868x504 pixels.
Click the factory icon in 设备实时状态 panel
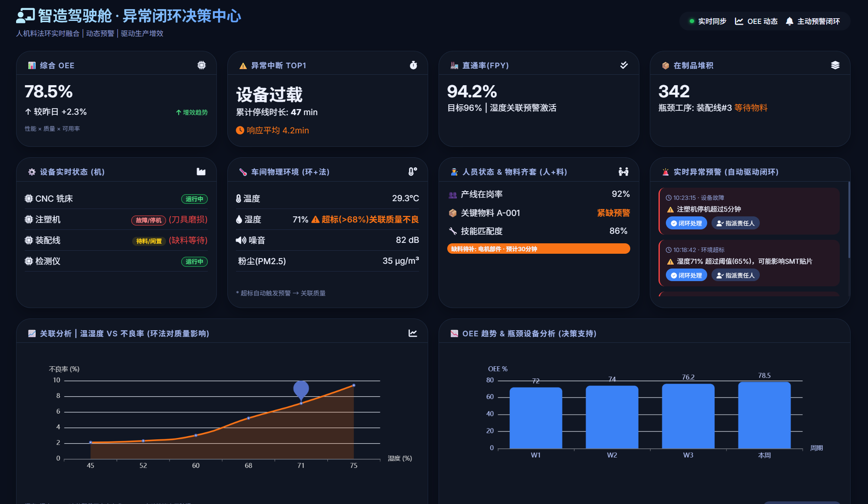tap(201, 172)
